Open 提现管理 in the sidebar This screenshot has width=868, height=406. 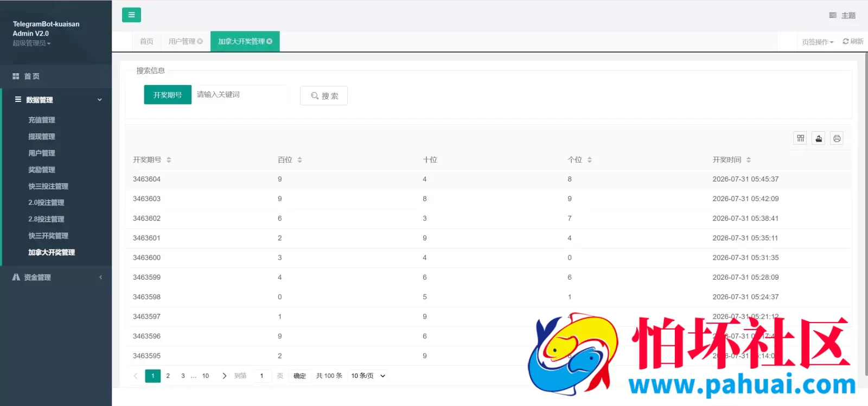42,137
